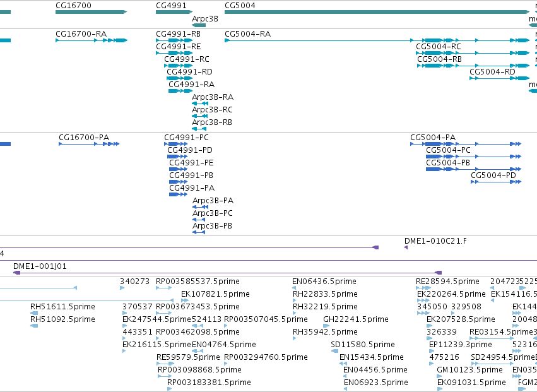
Task: Select EST EK107821.5prime
Action: click(215, 294)
